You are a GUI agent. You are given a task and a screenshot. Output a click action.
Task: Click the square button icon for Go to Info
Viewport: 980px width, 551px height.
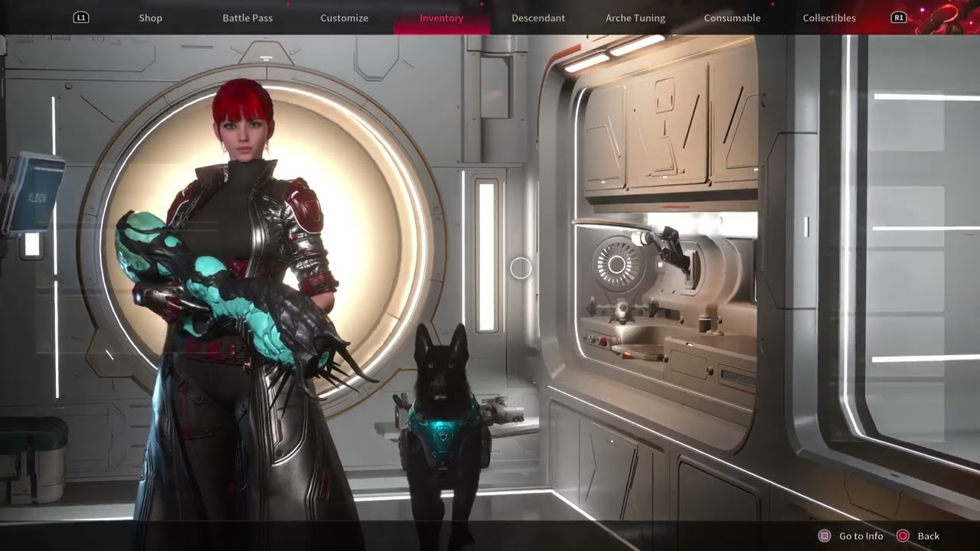(x=825, y=536)
